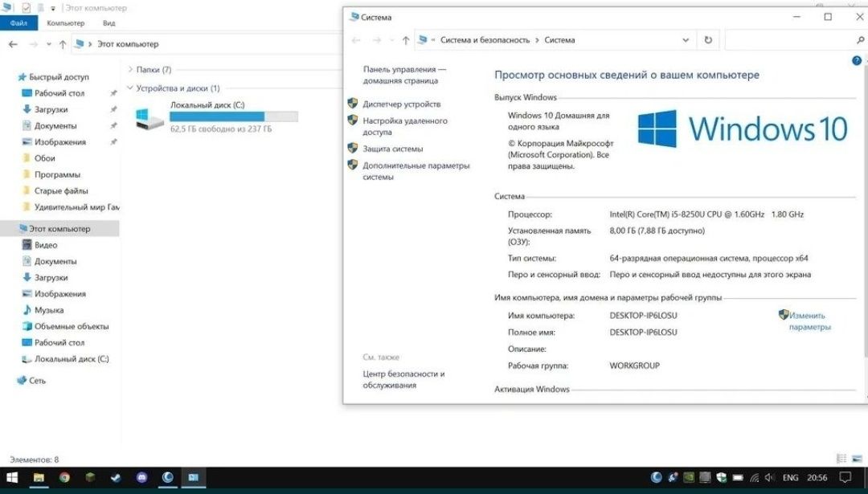Image resolution: width=868 pixels, height=494 pixels.
Task: Select Сеть in the navigation pane
Action: [37, 381]
